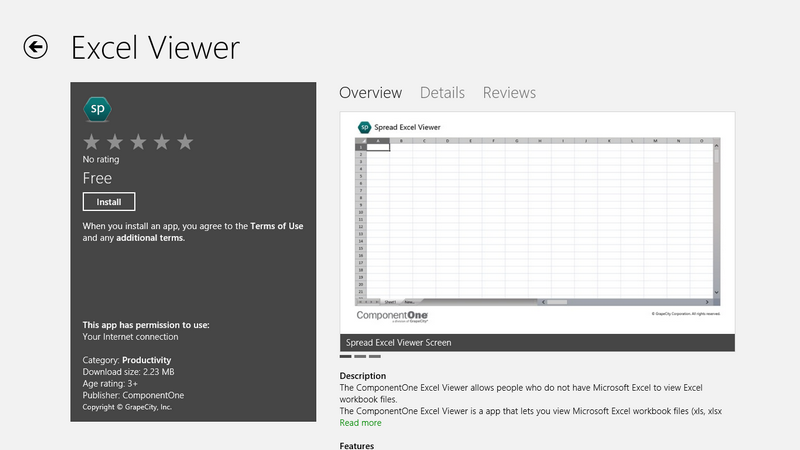The width and height of the screenshot is (800, 450).
Task: Switch to the Details tab
Action: pyautogui.click(x=442, y=93)
